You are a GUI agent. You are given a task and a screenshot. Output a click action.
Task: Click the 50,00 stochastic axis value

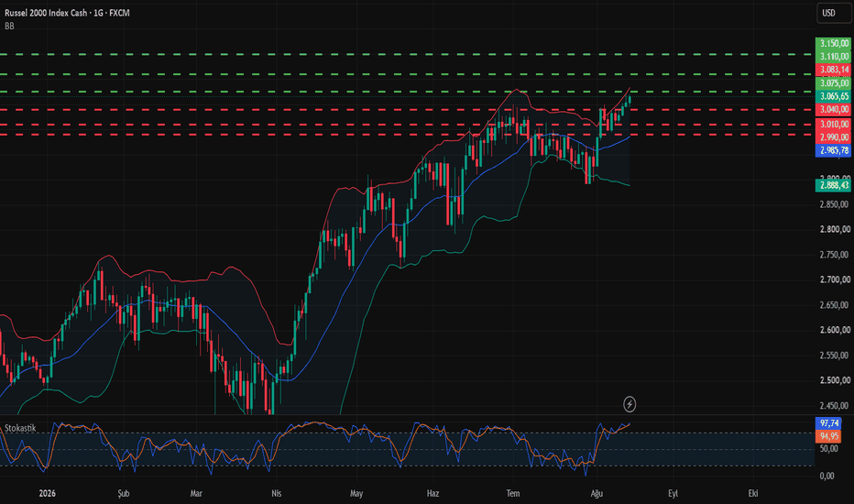pos(828,449)
